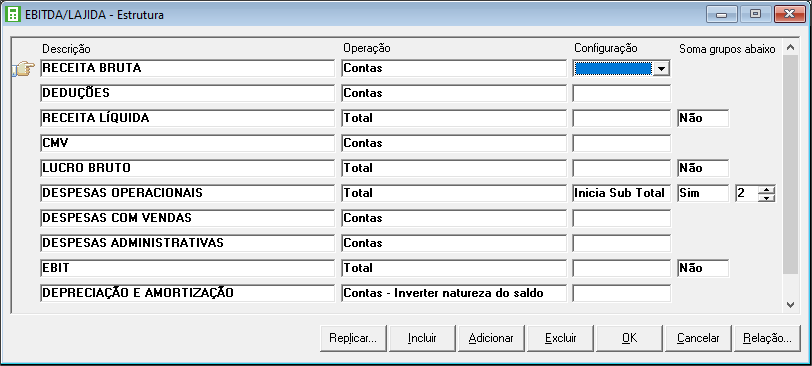Select the EBIT description field
Viewport: 812px width, 366px height.
click(x=187, y=268)
